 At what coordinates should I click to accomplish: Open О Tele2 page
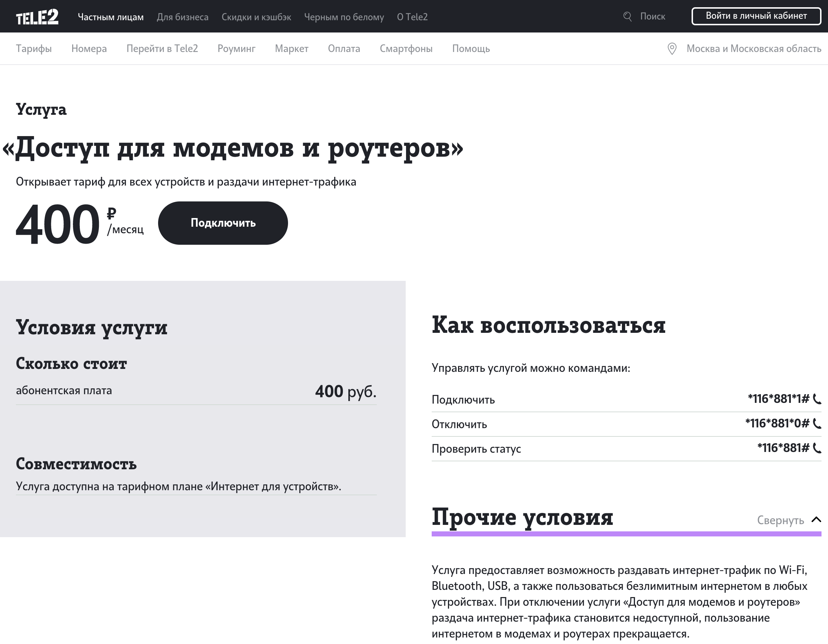pyautogui.click(x=412, y=17)
